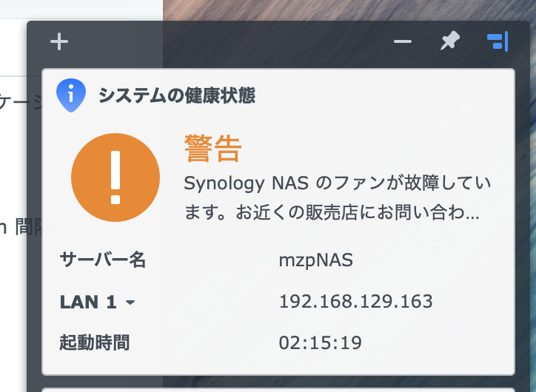Pin the widget panel with pushpin icon

(450, 41)
